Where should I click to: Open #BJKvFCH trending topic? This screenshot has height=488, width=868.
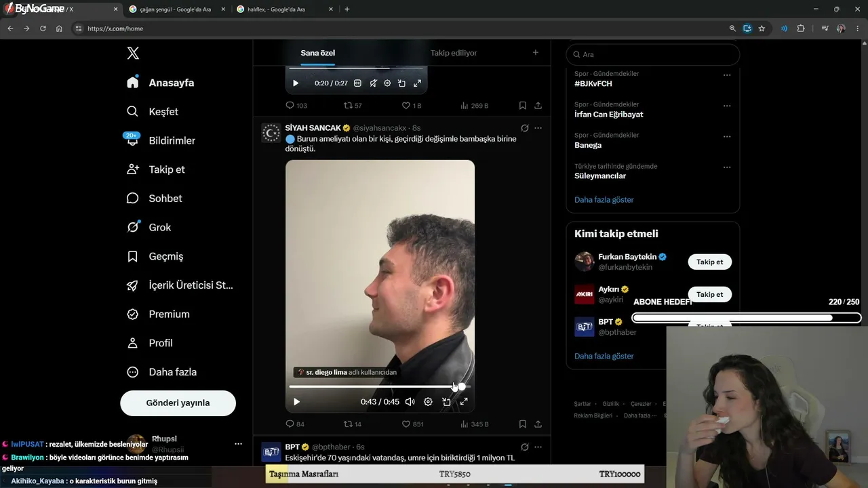[593, 84]
